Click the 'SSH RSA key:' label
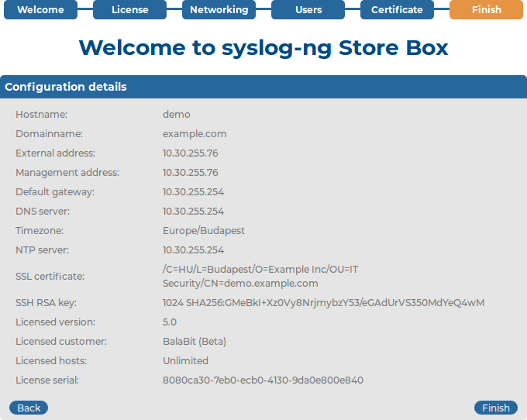527x420 pixels. coord(46,303)
